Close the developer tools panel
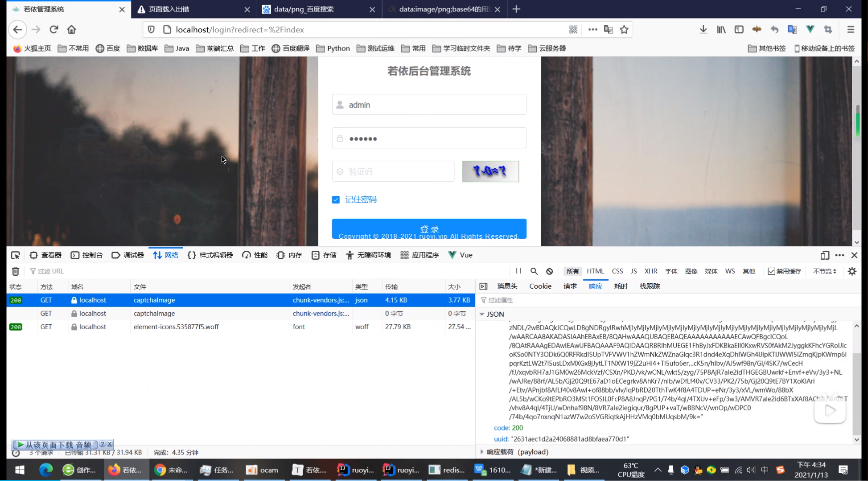This screenshot has height=481, width=868. click(x=855, y=255)
